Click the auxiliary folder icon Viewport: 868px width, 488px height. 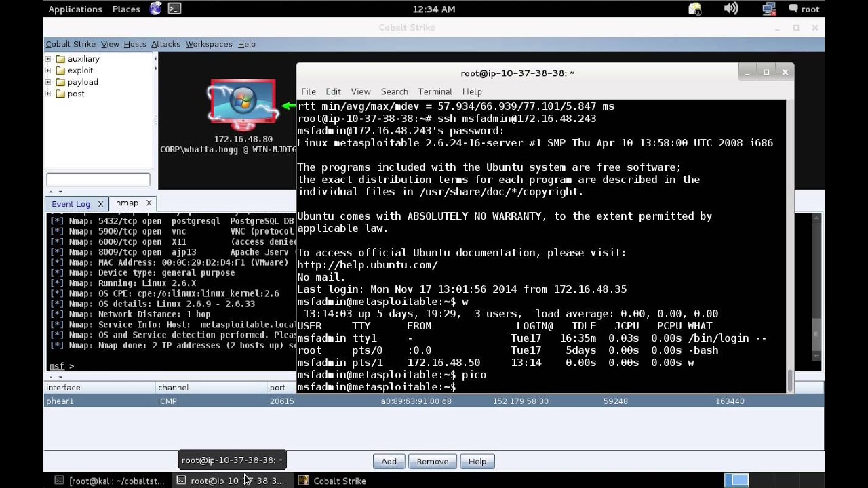60,59
